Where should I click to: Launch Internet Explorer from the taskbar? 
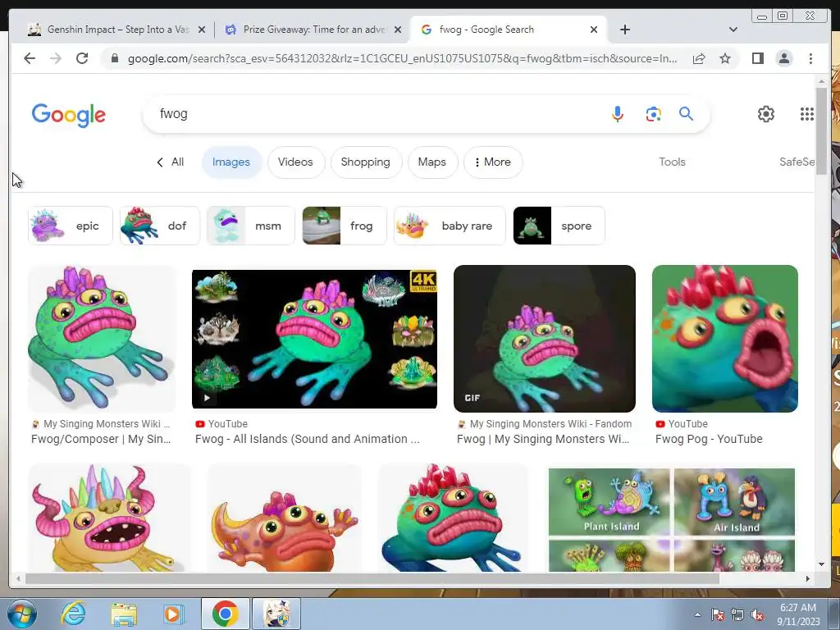(x=73, y=614)
